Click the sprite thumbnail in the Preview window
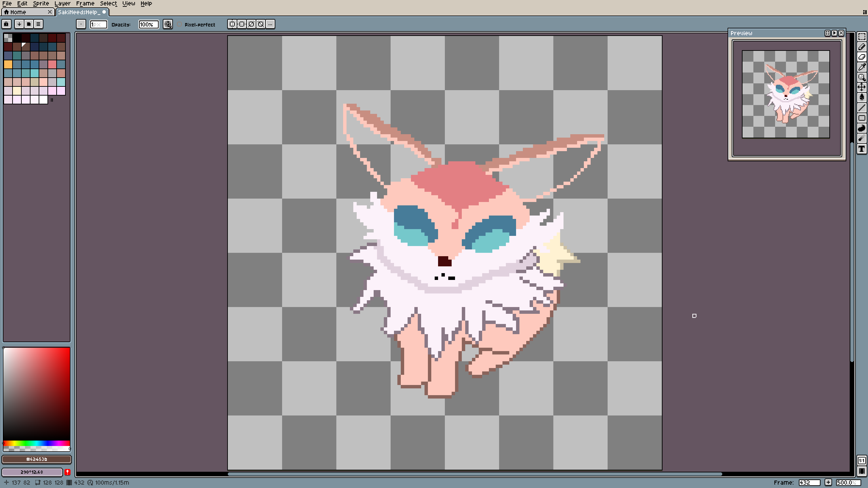This screenshot has width=868, height=488. pos(786,94)
